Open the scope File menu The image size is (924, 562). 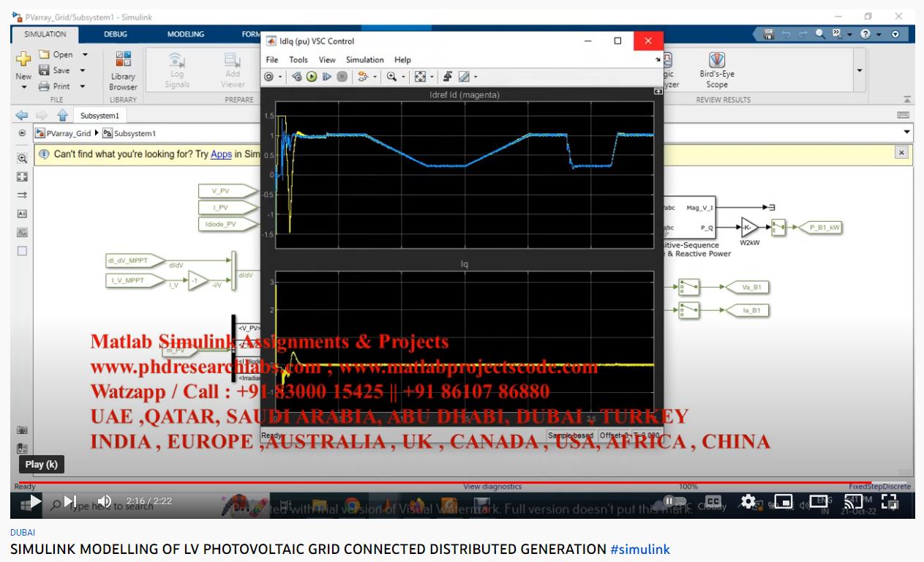point(272,60)
